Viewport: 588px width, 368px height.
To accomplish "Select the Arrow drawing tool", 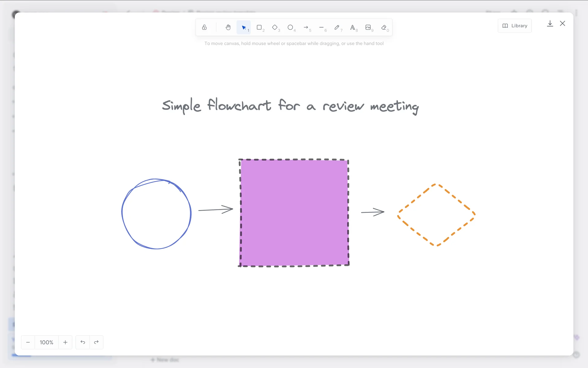I will (x=306, y=27).
